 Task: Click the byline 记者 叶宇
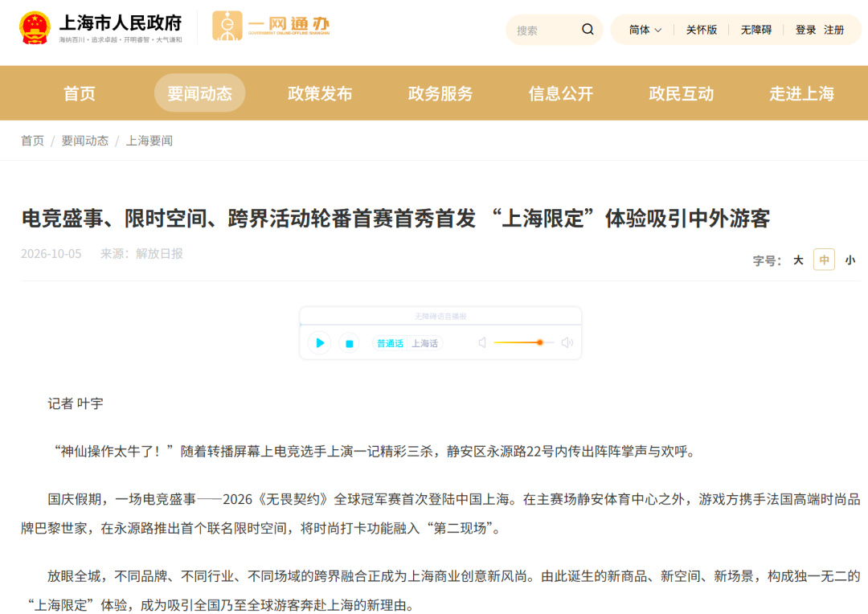pos(76,403)
